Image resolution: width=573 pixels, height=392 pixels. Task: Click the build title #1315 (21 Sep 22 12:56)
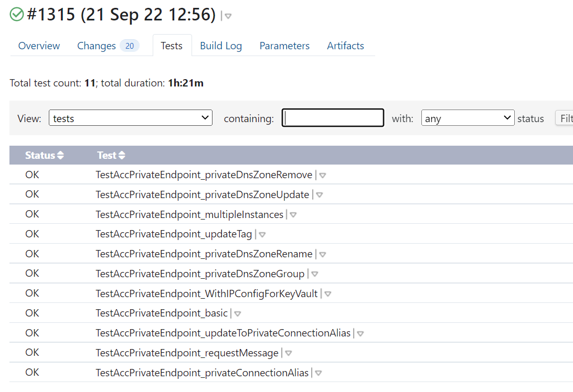pyautogui.click(x=121, y=15)
